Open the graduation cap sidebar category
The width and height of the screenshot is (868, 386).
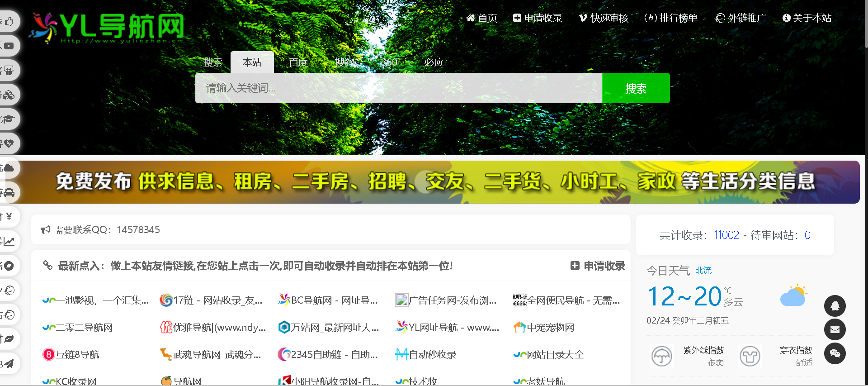9,119
